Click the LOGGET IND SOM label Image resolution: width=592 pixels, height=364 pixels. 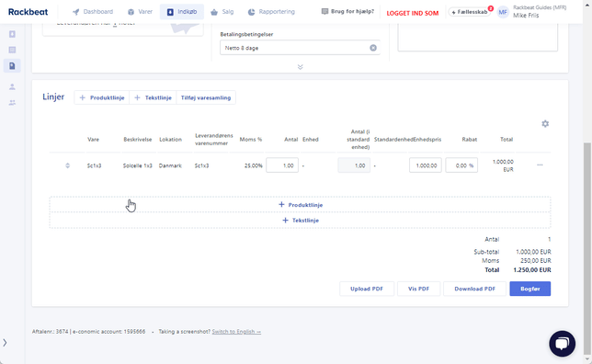click(x=412, y=13)
